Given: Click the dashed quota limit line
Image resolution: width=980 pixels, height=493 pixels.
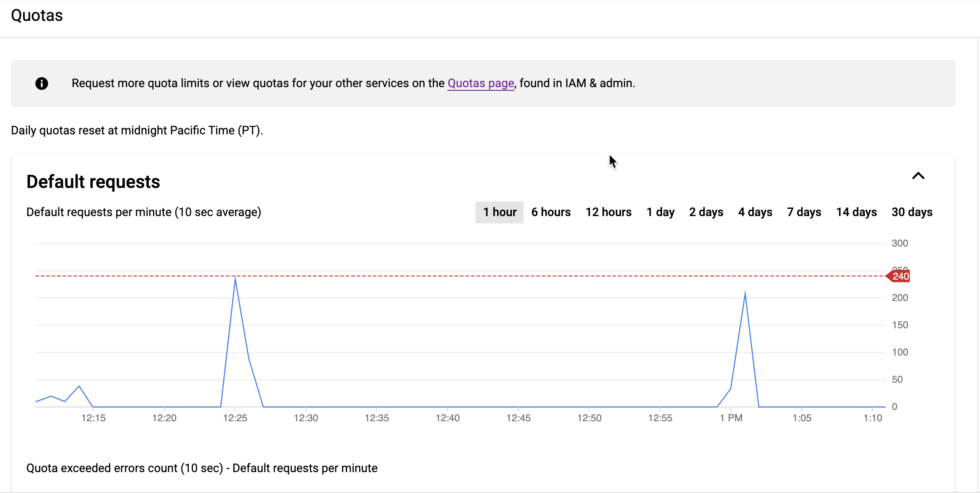Looking at the screenshot, I should (454, 276).
